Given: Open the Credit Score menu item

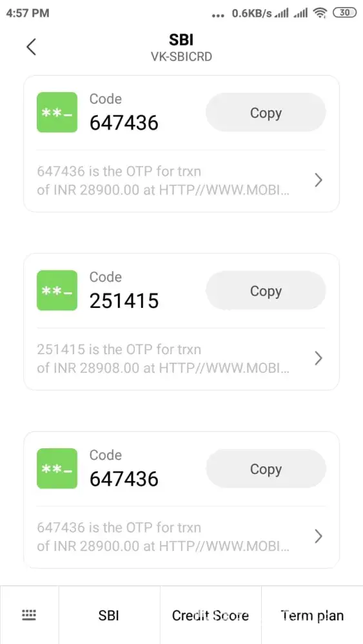Looking at the screenshot, I should point(210,615).
